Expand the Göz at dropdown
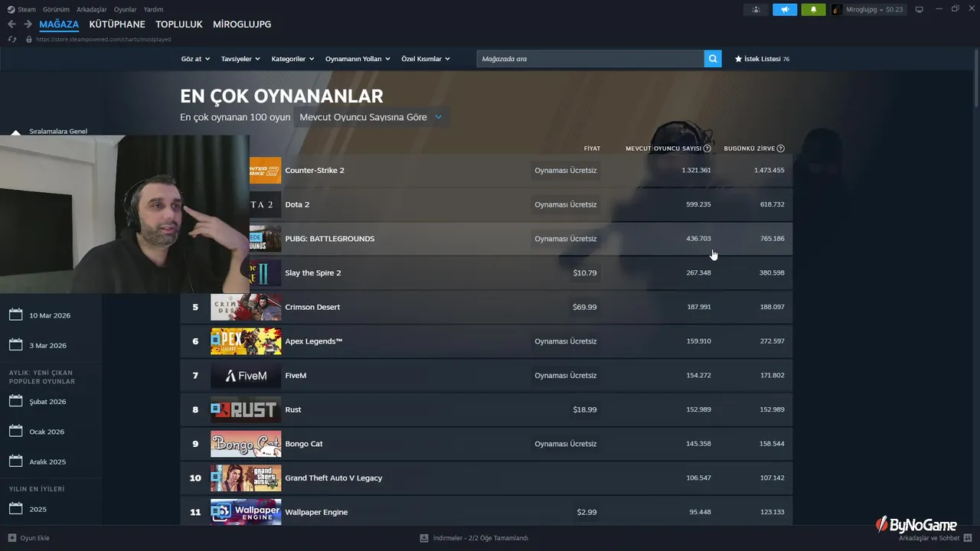Image resolution: width=980 pixels, height=551 pixels. coord(196,59)
